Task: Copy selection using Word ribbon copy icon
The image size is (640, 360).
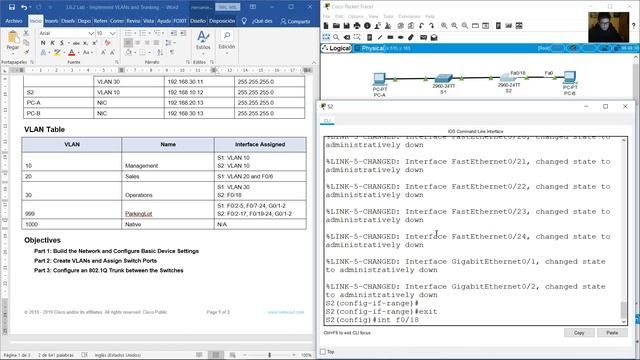Action: click(26, 42)
